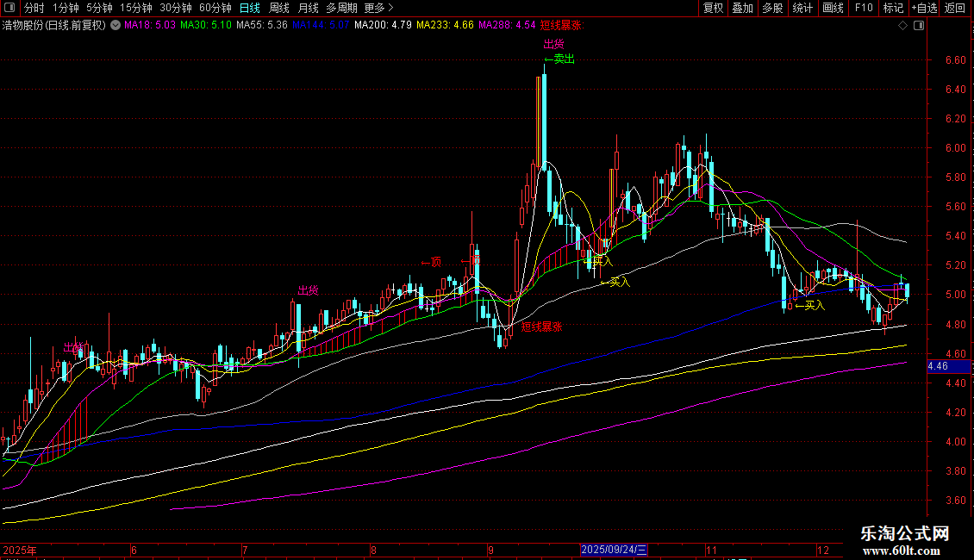Click the diamond icon above the chart
974x560 pixels.
[903, 26]
